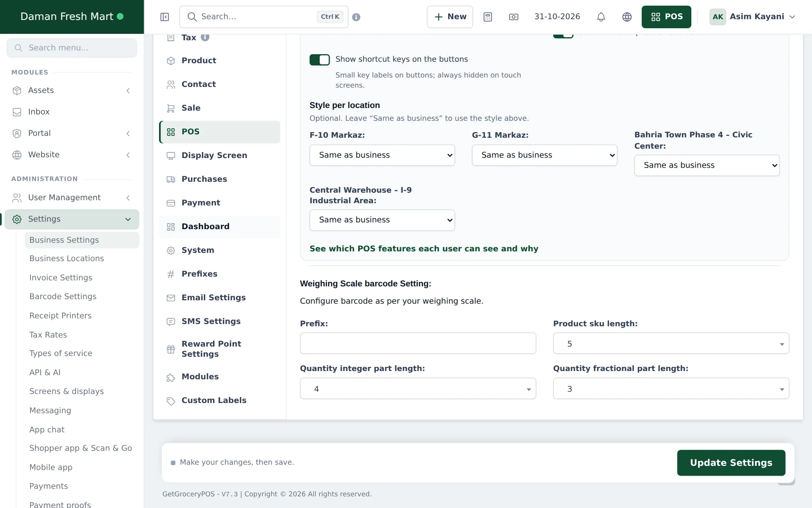
Task: Expand the Website menu chevron
Action: [x=128, y=155]
